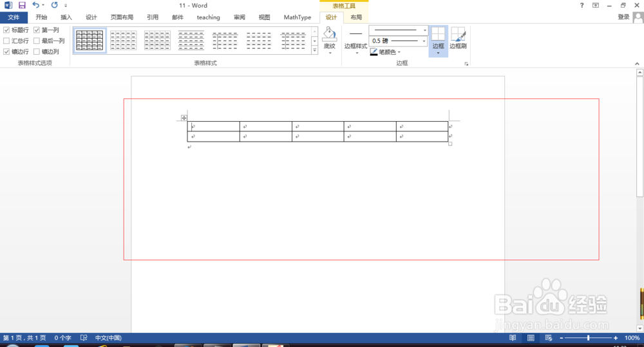Click the 底纹 shading paint bucket icon
Screen dimensions: 644x347
tap(329, 35)
